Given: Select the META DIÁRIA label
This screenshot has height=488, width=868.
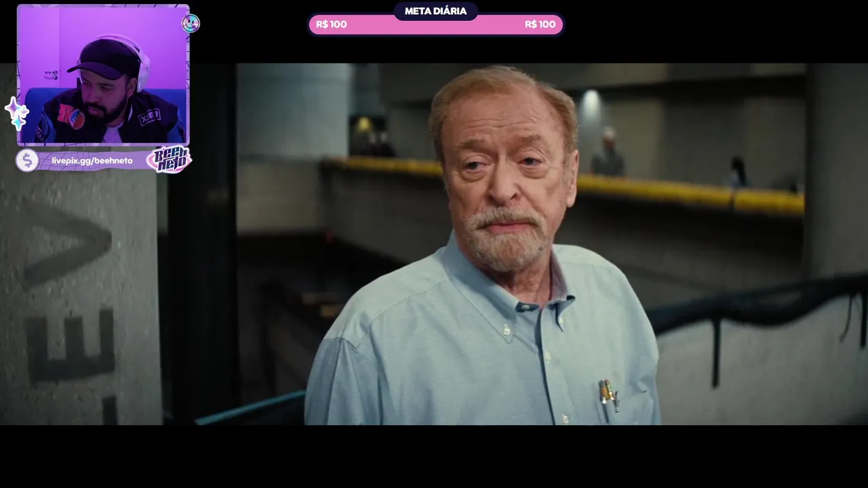Looking at the screenshot, I should coord(435,11).
